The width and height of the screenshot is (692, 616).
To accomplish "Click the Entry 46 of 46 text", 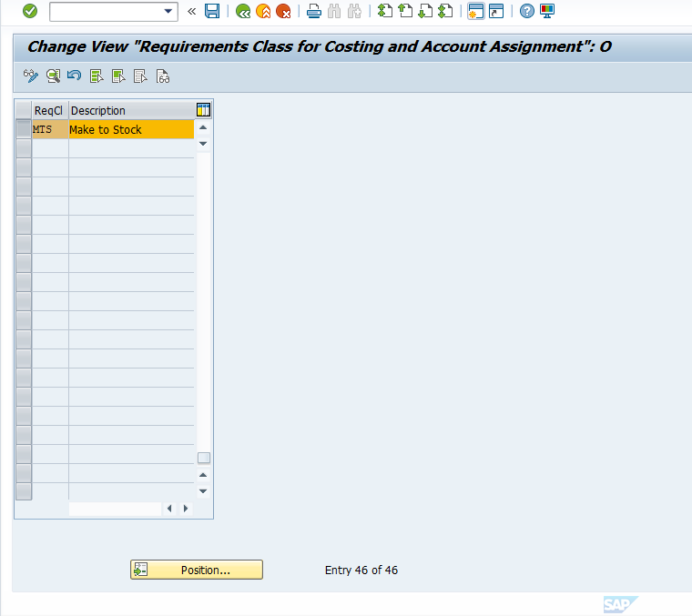I will tap(361, 571).
